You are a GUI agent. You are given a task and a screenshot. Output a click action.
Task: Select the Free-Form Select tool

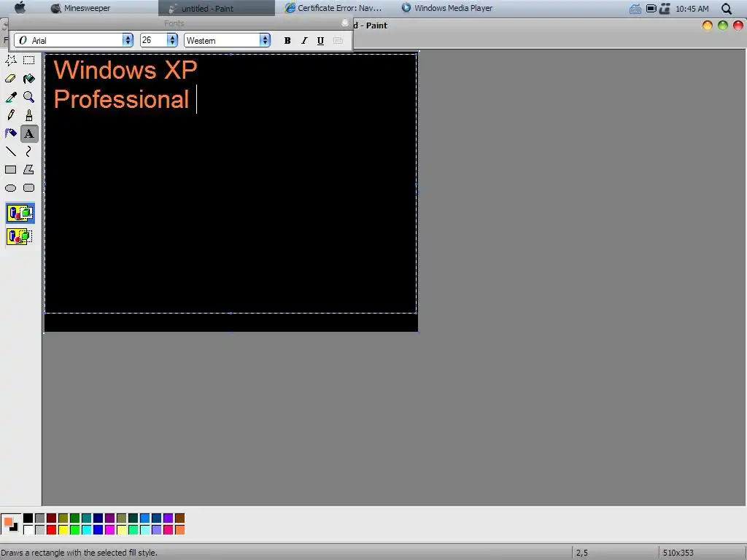[10, 61]
